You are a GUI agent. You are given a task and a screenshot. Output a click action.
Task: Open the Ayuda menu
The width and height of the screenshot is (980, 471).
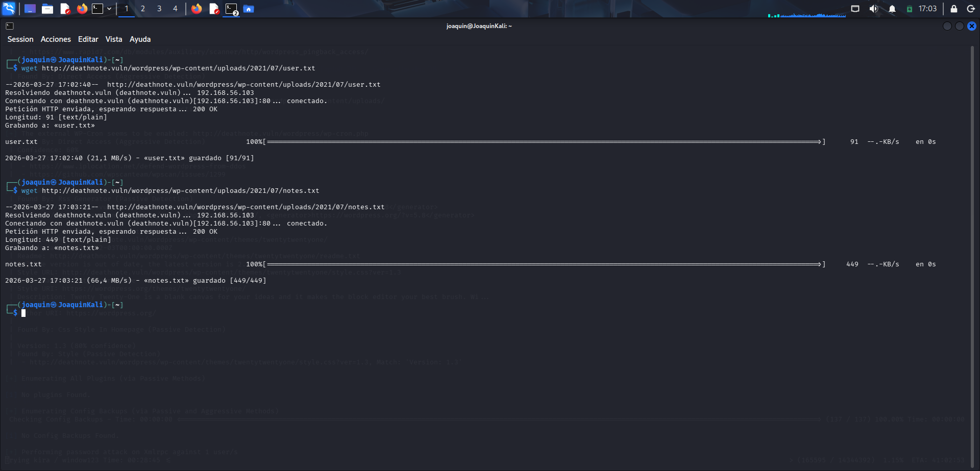(140, 39)
